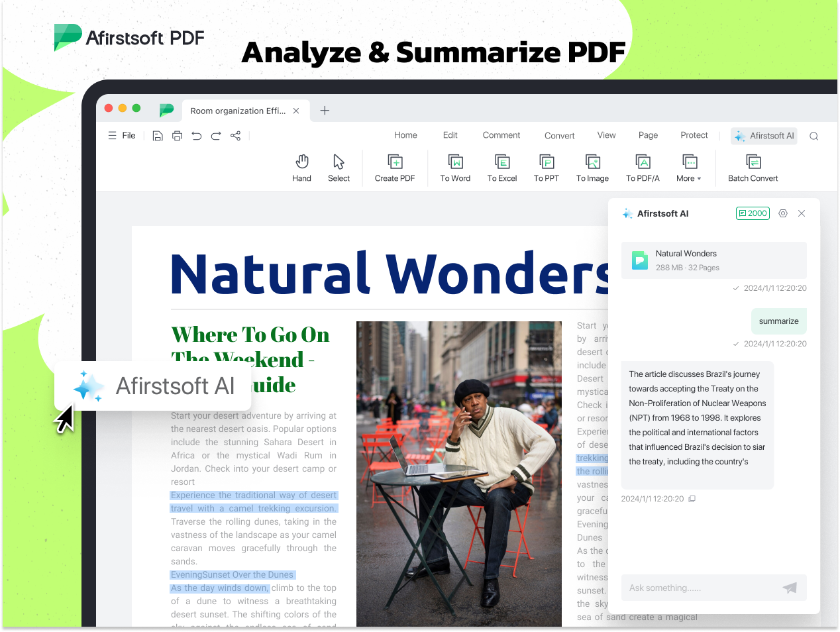The width and height of the screenshot is (840, 632).
Task: Send the AI message with paper plane
Action: point(790,588)
